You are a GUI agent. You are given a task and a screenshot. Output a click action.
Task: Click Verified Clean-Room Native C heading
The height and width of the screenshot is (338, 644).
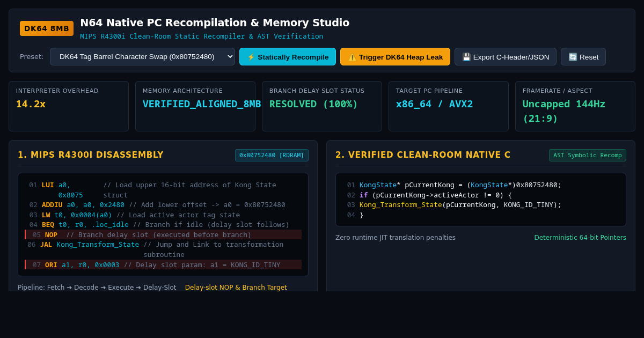tap(423, 155)
